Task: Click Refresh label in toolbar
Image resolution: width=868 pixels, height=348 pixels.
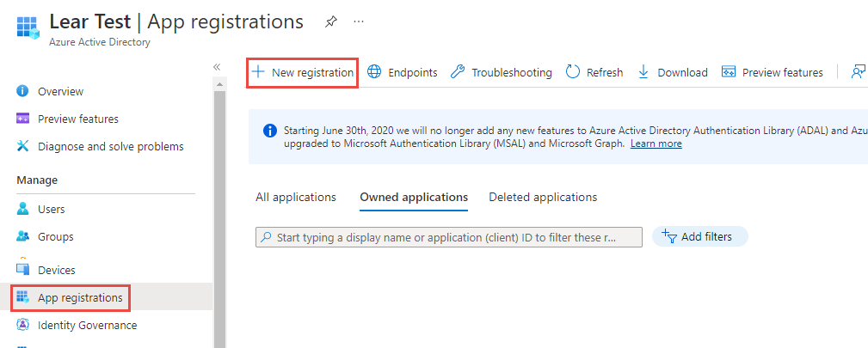Action: point(605,72)
